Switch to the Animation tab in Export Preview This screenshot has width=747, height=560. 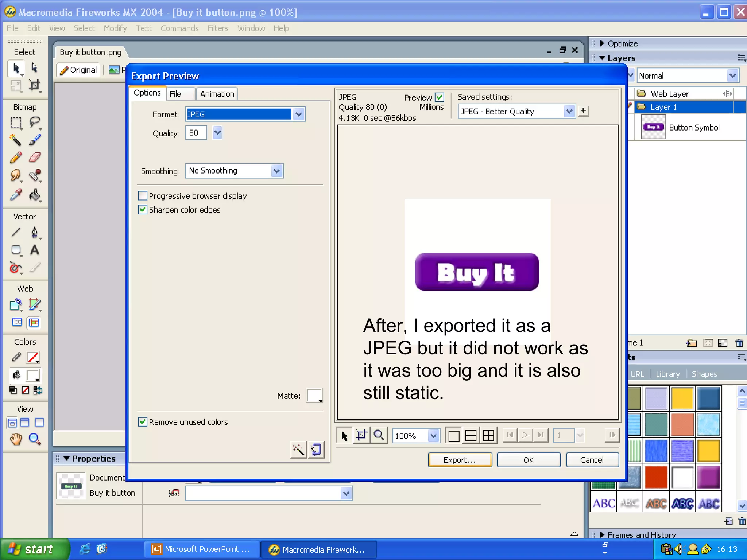[x=217, y=94]
